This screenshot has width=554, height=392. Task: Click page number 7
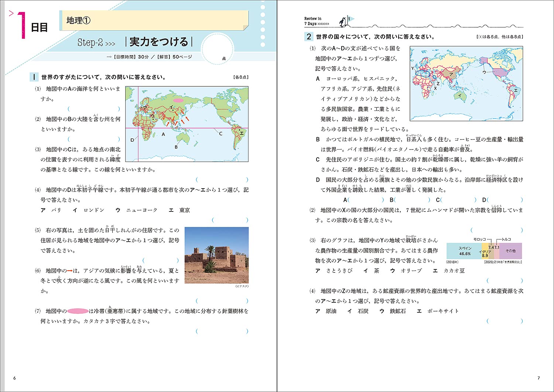[x=538, y=378]
